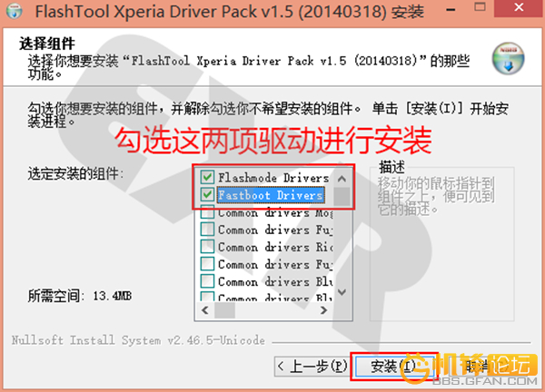Viewport: 545px width, 392px height.
Task: Select the highlighted Fastboot Drivers entry text
Action: click(x=271, y=195)
